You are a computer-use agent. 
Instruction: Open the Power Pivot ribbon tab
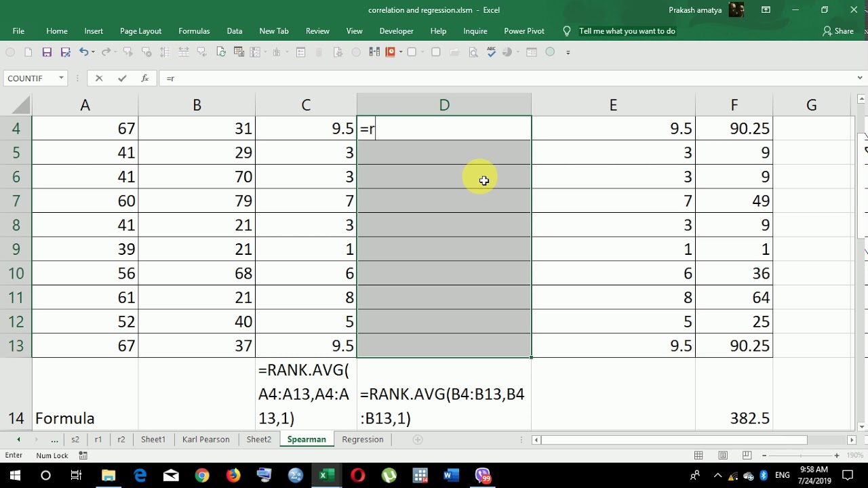[x=524, y=31]
